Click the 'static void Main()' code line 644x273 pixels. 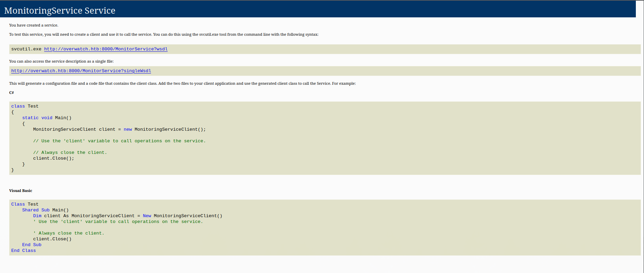pyautogui.click(x=47, y=118)
